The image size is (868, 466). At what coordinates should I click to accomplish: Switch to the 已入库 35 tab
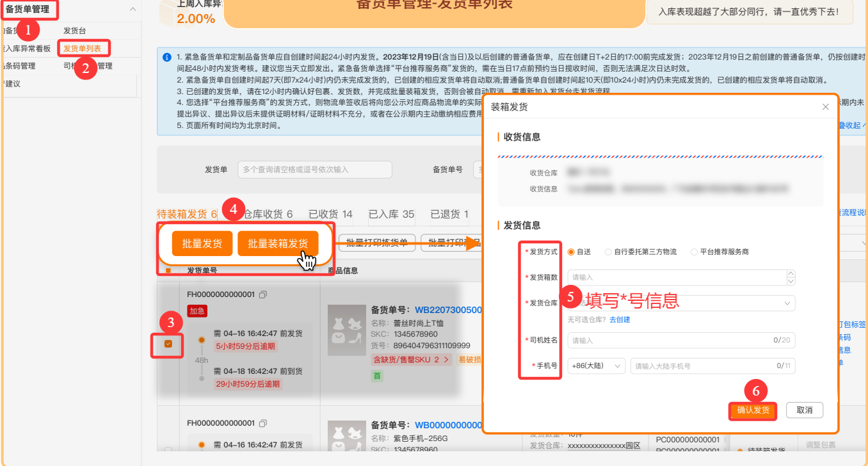pos(391,214)
